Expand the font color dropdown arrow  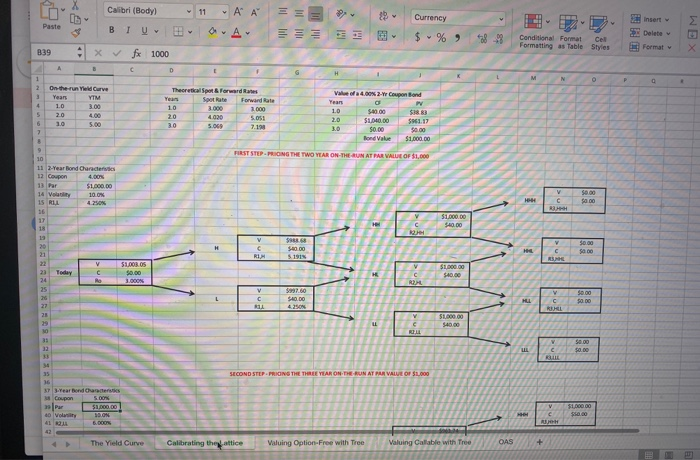(248, 33)
